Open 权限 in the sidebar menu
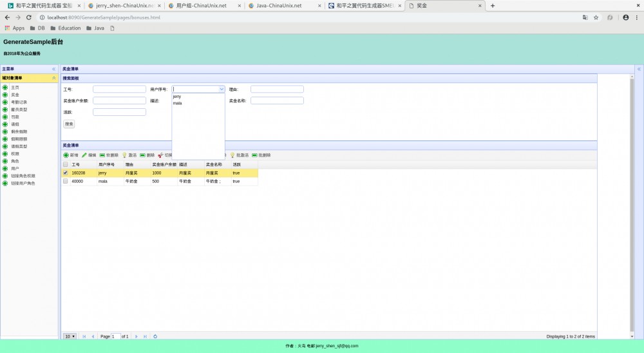 pos(15,154)
